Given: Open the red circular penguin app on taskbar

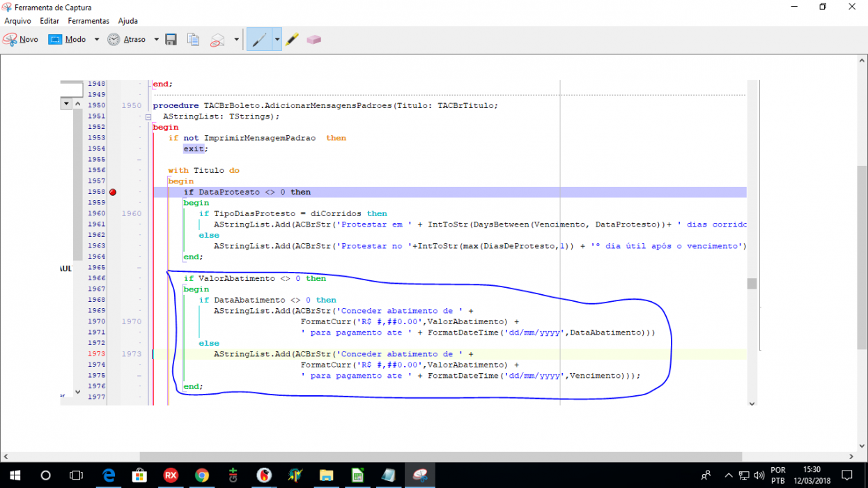Looking at the screenshot, I should click(264, 475).
